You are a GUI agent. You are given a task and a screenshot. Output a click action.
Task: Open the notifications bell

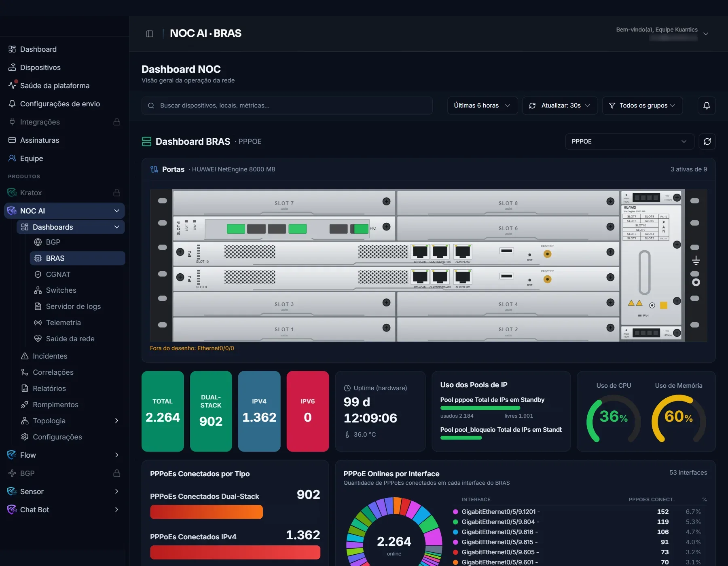(x=707, y=106)
